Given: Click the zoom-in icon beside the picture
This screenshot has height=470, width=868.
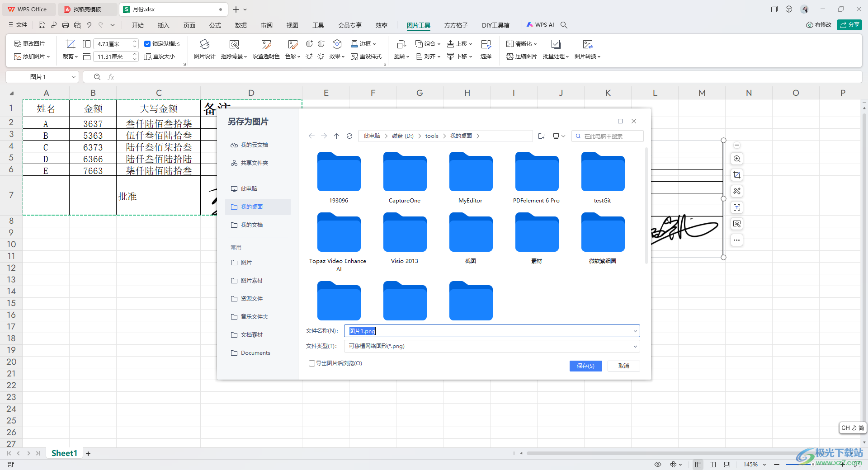Looking at the screenshot, I should [x=737, y=159].
